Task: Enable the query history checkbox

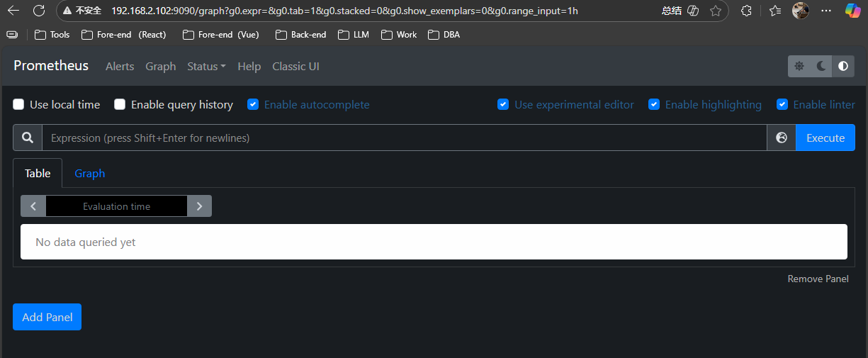Action: pyautogui.click(x=120, y=104)
